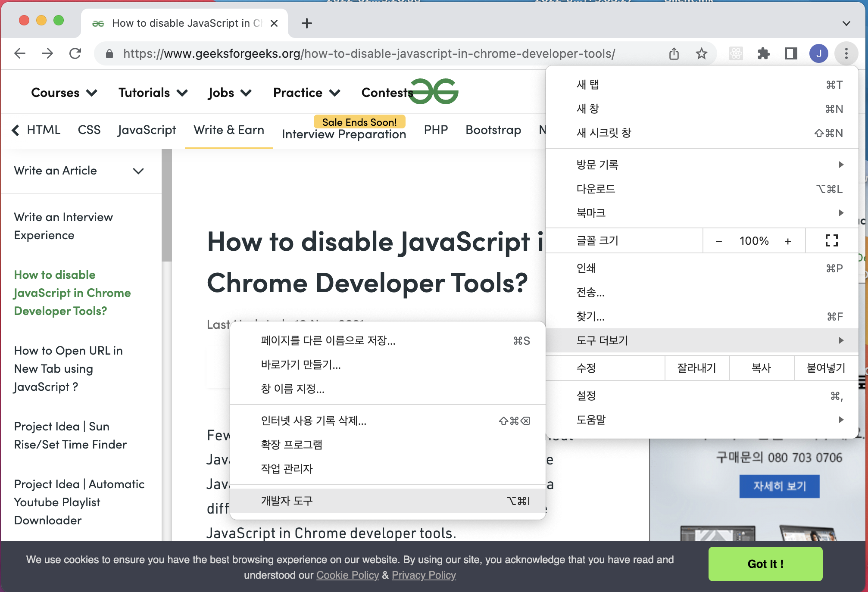The height and width of the screenshot is (592, 868).
Task: Toggle the side panel icon
Action: (791, 53)
